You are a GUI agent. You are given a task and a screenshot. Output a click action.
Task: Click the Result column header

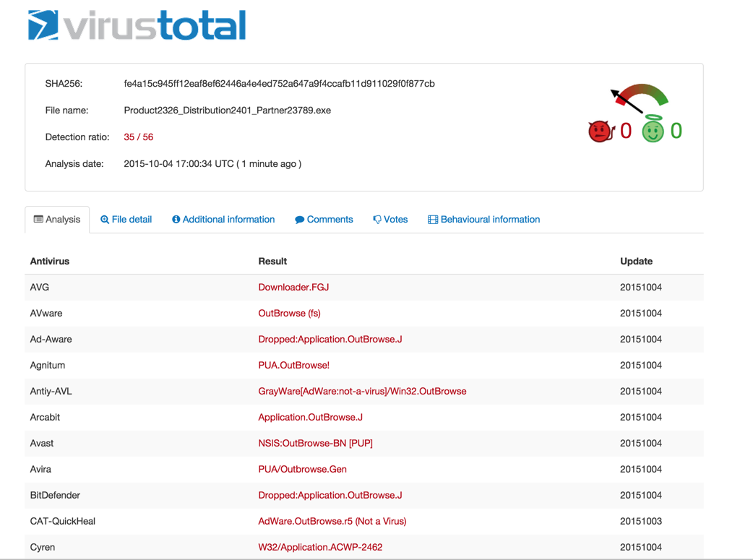pyautogui.click(x=272, y=262)
